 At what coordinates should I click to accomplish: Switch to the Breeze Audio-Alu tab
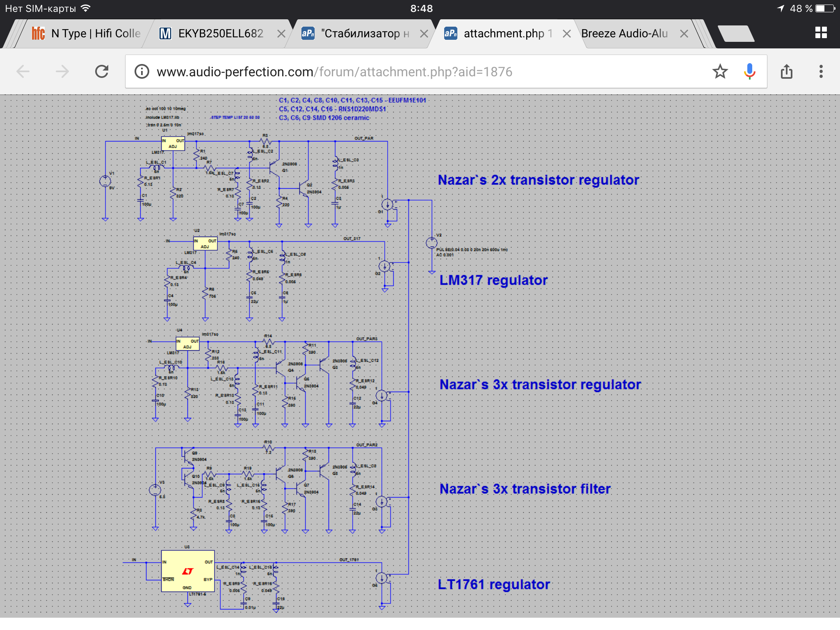point(624,34)
